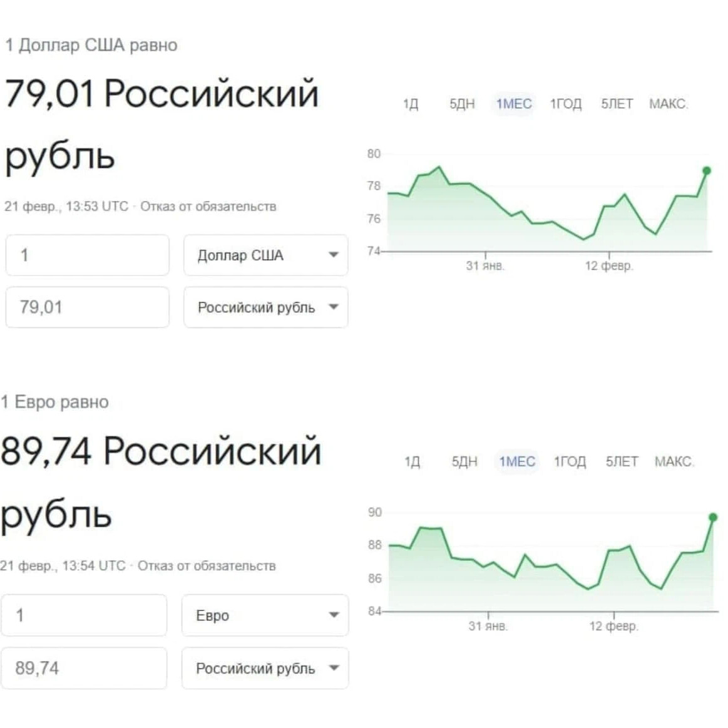This screenshot has height=728, width=728.
Task: Select the 5ДН range on the dollar chart
Action: pos(462,103)
